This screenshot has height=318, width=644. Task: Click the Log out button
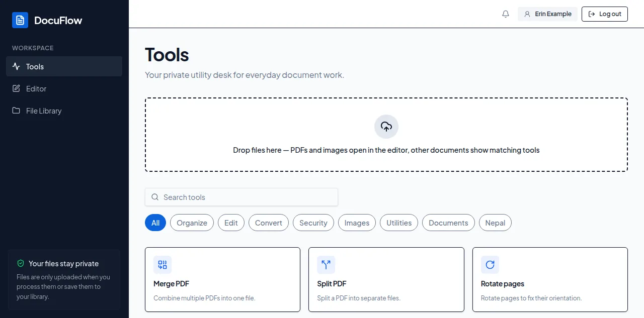(x=605, y=14)
